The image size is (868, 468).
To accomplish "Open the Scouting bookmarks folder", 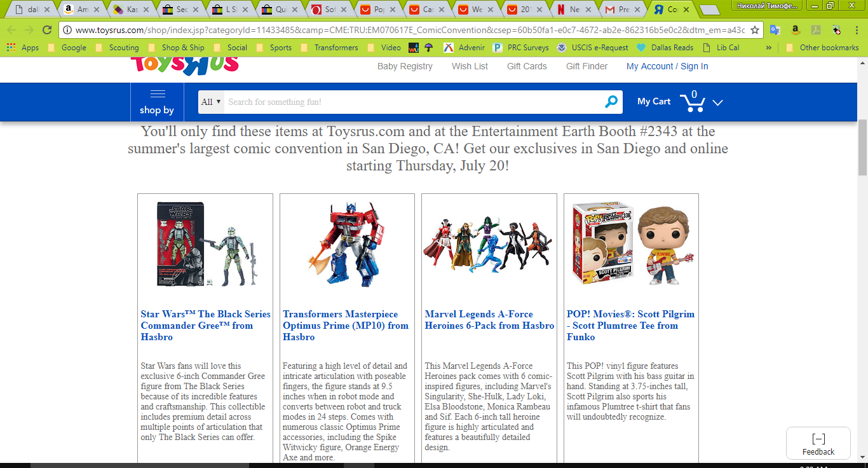I will tap(117, 48).
